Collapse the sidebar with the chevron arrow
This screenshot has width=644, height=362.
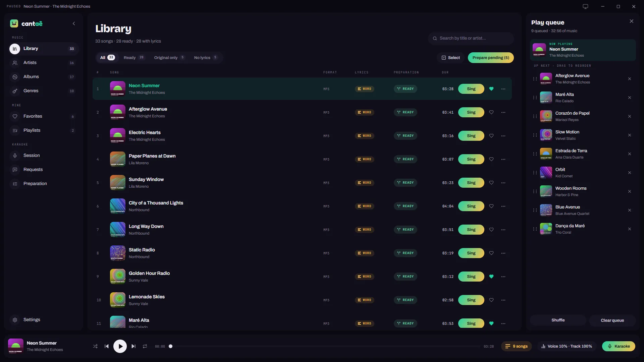(x=74, y=23)
